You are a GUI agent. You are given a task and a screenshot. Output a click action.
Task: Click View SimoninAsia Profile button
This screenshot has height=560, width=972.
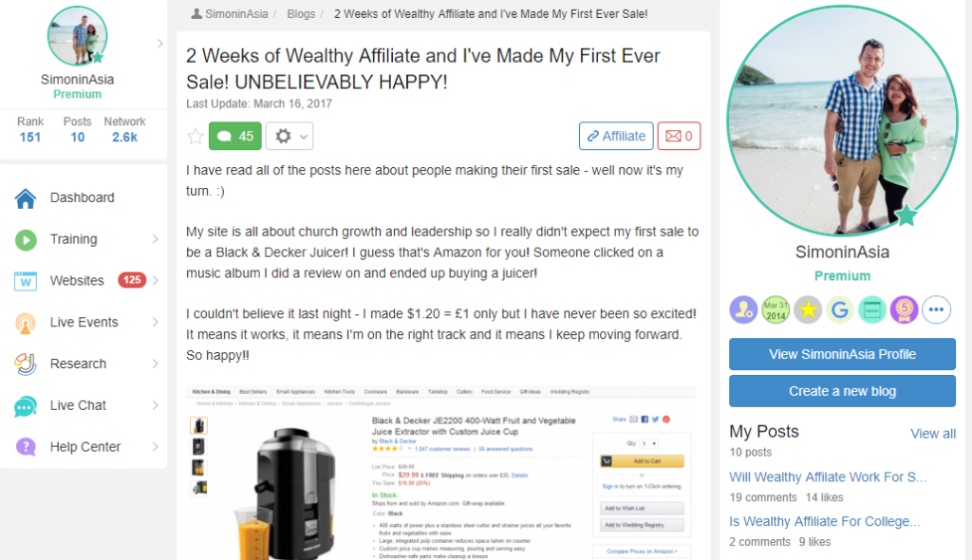[842, 354]
